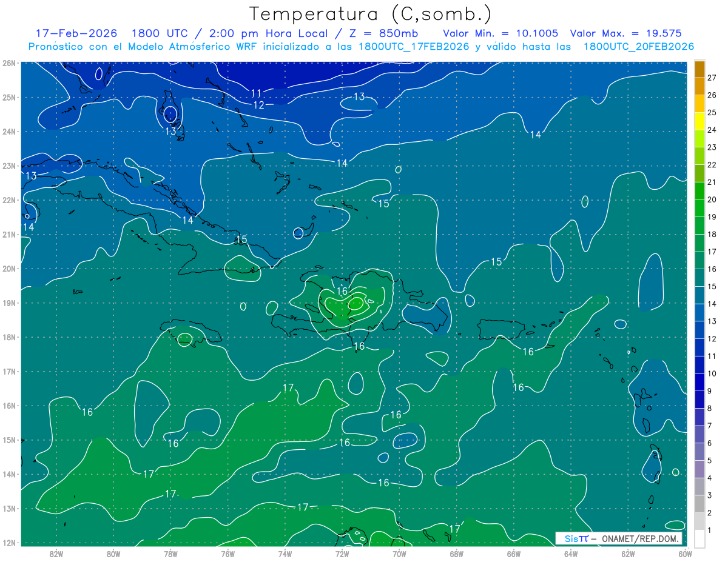This screenshot has height=562, width=728.
Task: Click the "66W" longitude axis label
Action: tap(514, 554)
